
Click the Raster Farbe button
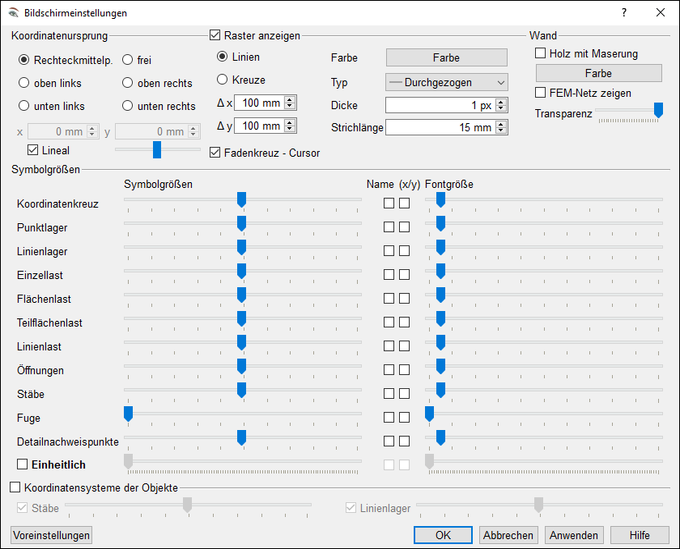[446, 58]
